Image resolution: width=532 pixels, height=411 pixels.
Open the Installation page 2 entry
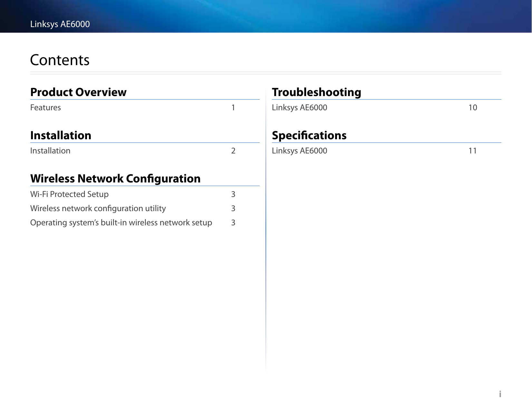(x=50, y=151)
